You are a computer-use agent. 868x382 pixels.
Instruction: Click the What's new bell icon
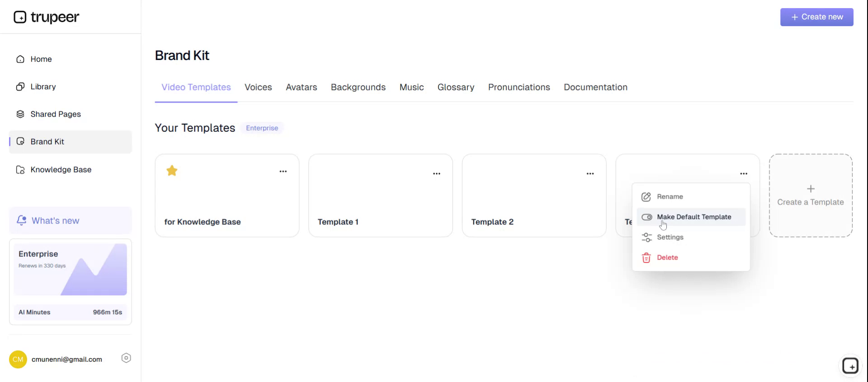21,220
